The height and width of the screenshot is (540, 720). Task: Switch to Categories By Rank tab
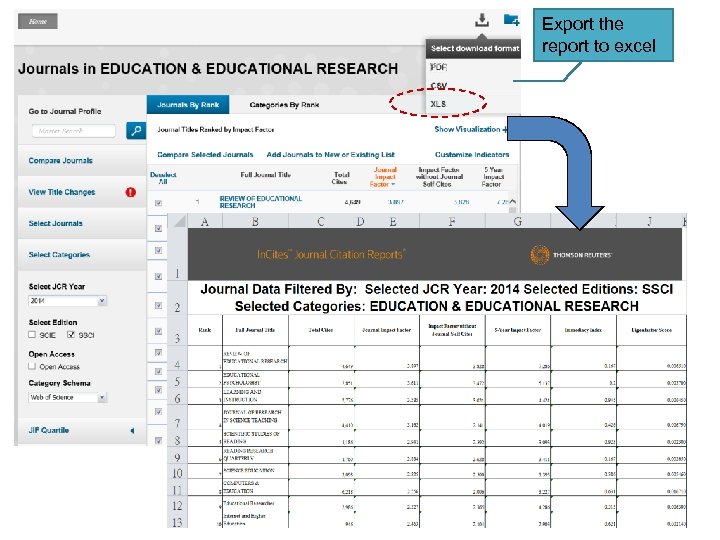(x=284, y=105)
